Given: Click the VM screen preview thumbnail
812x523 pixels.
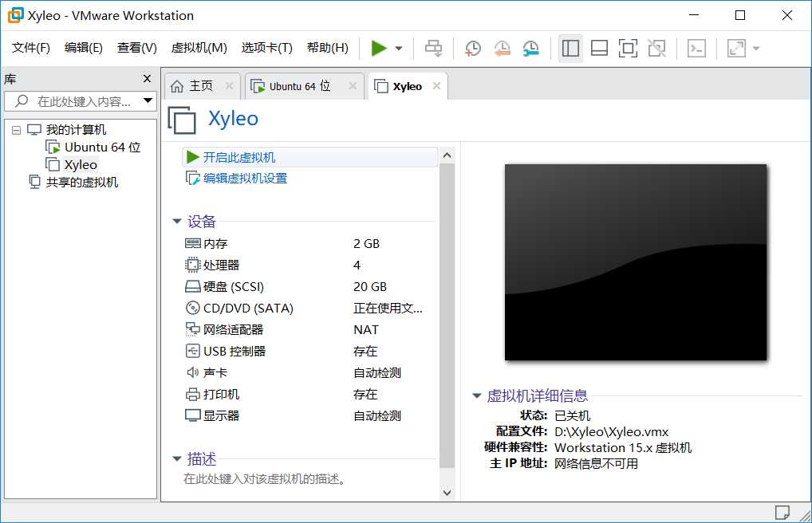Looking at the screenshot, I should coord(636,262).
